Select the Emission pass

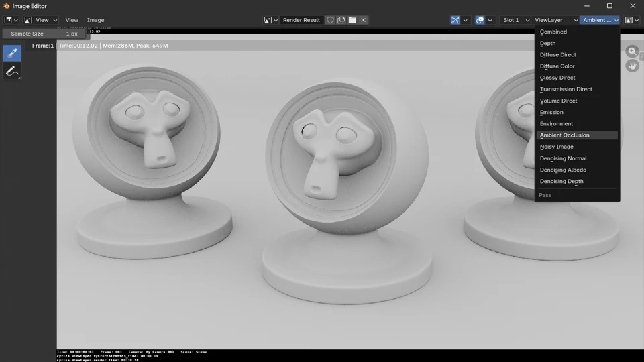pyautogui.click(x=577, y=112)
